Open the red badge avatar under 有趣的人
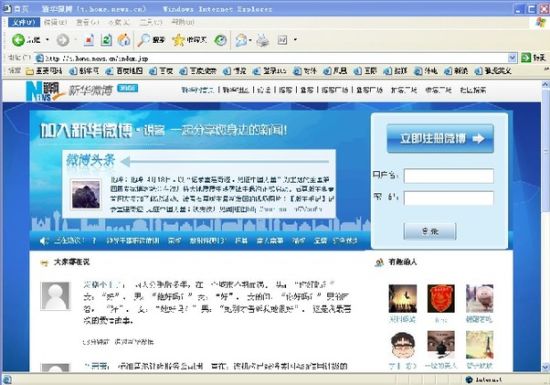The image size is (550, 385). pyautogui.click(x=441, y=298)
